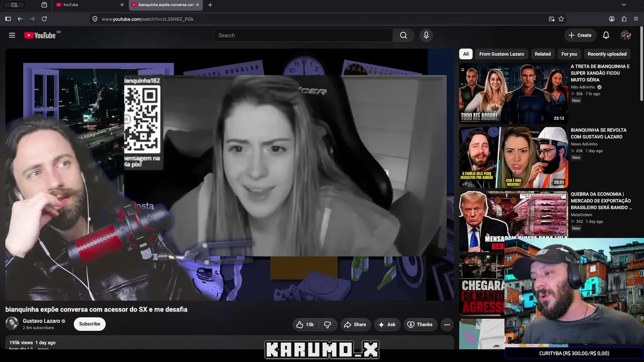
Task: Expand the tab list chevron
Action: tap(624, 5)
